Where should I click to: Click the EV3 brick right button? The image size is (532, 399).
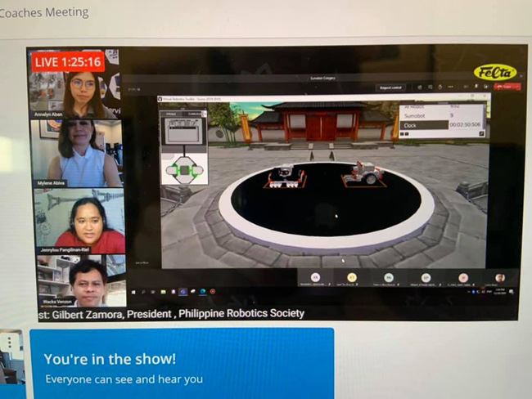point(198,170)
